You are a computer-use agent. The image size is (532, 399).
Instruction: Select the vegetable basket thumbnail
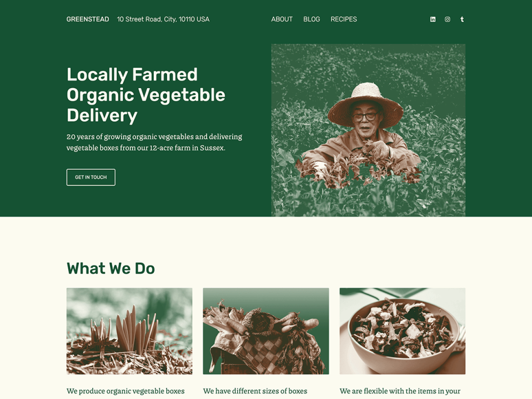[x=266, y=331]
